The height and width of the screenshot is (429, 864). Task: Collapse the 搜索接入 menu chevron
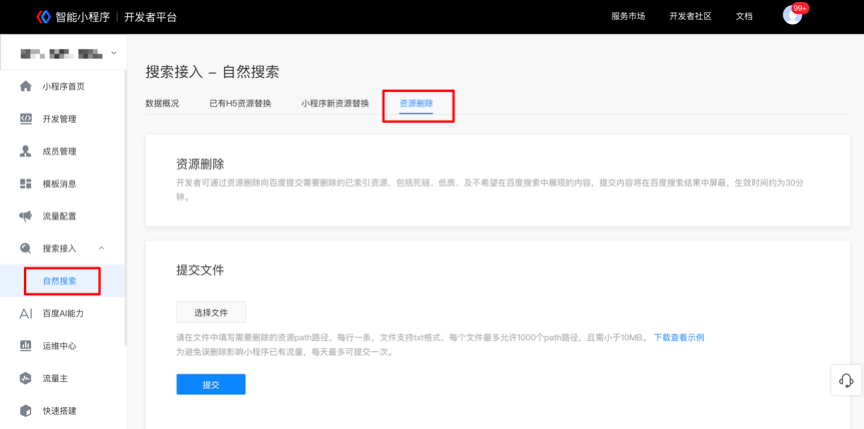tap(101, 248)
